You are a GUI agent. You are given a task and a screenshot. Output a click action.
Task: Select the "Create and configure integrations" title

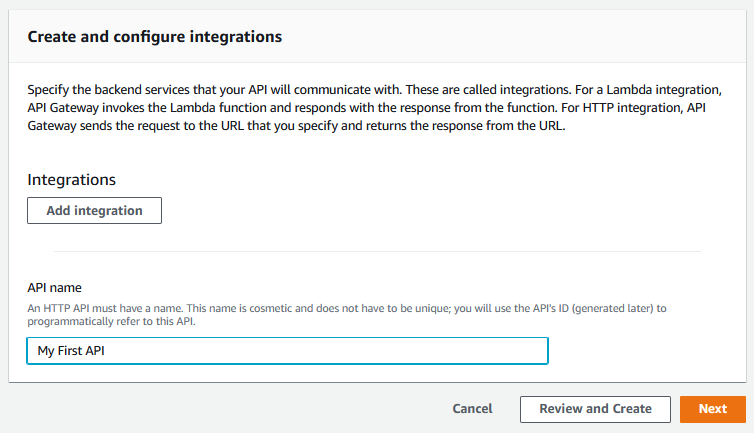pos(155,37)
